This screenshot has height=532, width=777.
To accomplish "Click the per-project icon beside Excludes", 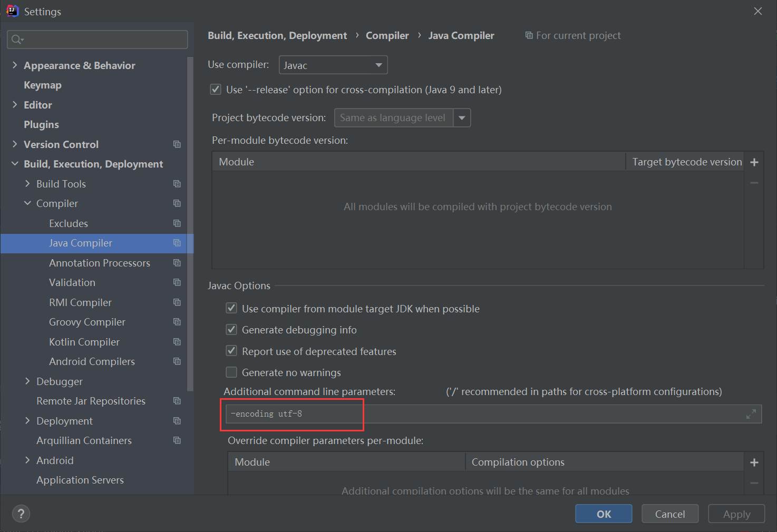I will 177,223.
